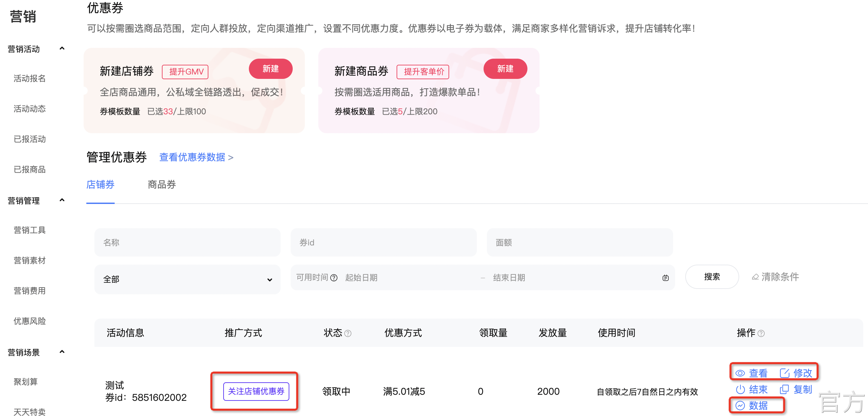Focus the 名称 search field
The height and width of the screenshot is (416, 868).
pyautogui.click(x=187, y=242)
